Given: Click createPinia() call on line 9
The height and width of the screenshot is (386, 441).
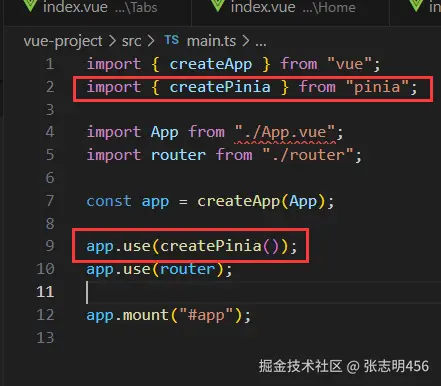Looking at the screenshot, I should (219, 246).
